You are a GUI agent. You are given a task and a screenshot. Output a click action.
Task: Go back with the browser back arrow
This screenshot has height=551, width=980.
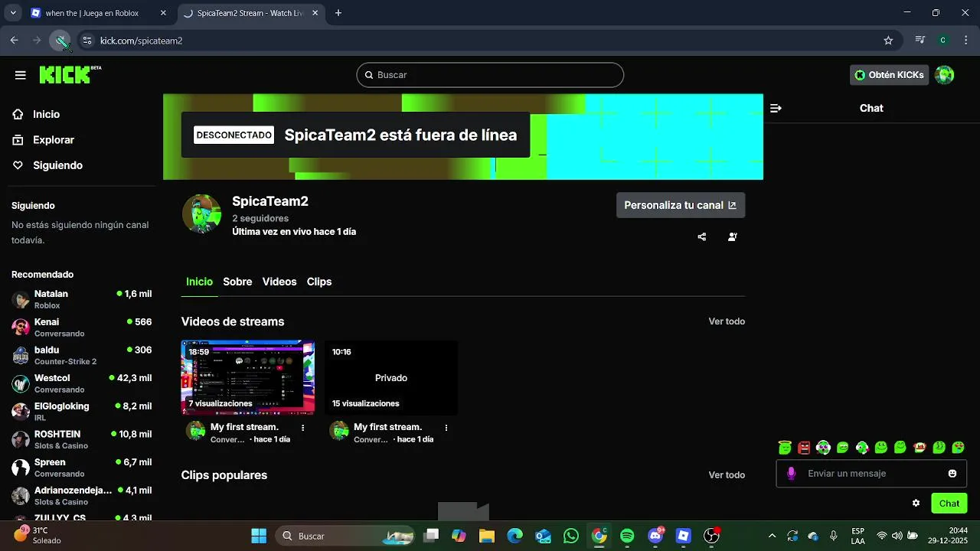pos(14,41)
